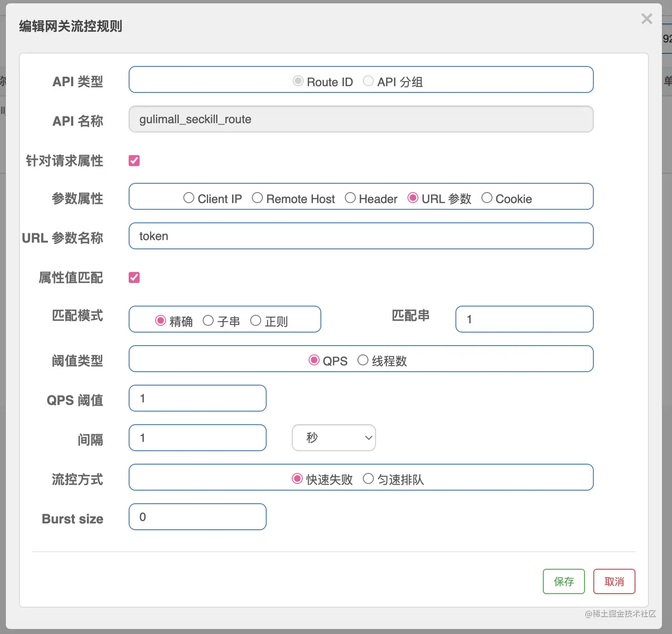Image resolution: width=672 pixels, height=634 pixels.
Task: Select Remote Host as parameter attribute
Action: 258,198
